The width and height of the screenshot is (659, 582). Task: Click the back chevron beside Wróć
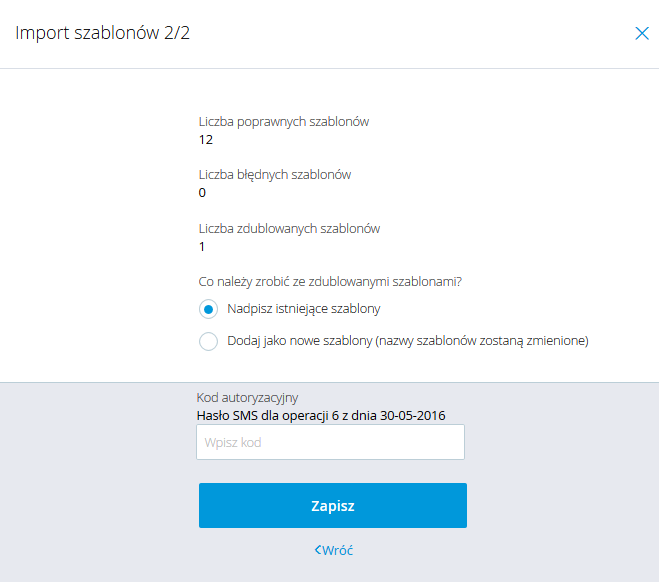318,550
